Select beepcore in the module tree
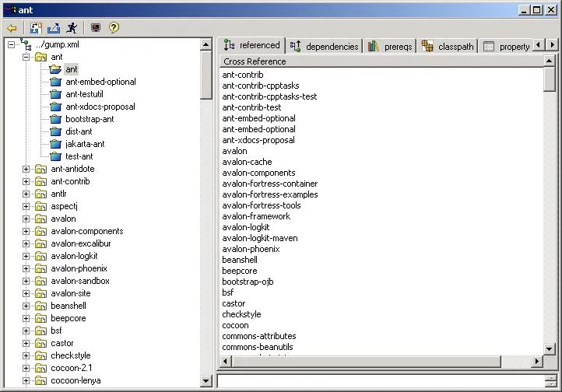This screenshot has height=392, width=562. [68, 319]
